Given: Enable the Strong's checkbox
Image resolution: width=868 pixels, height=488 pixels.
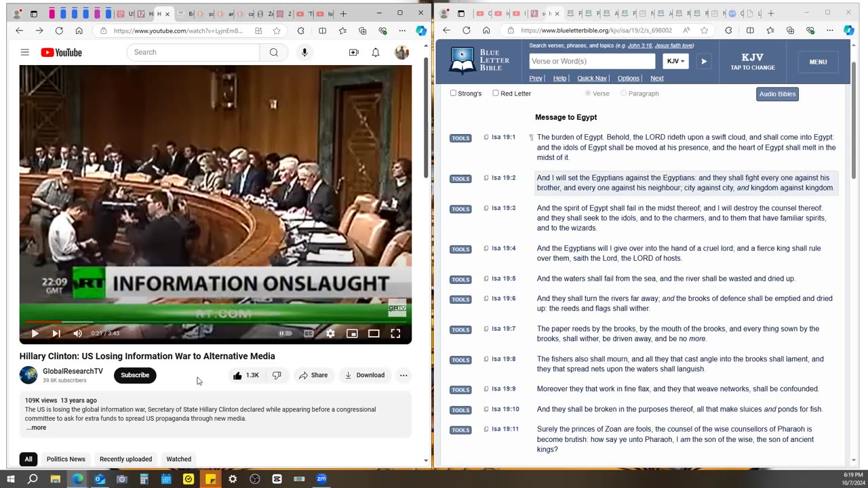Looking at the screenshot, I should [x=454, y=94].
